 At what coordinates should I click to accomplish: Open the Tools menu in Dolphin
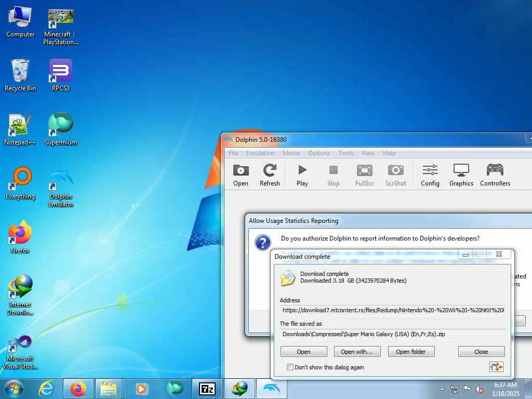tap(345, 153)
